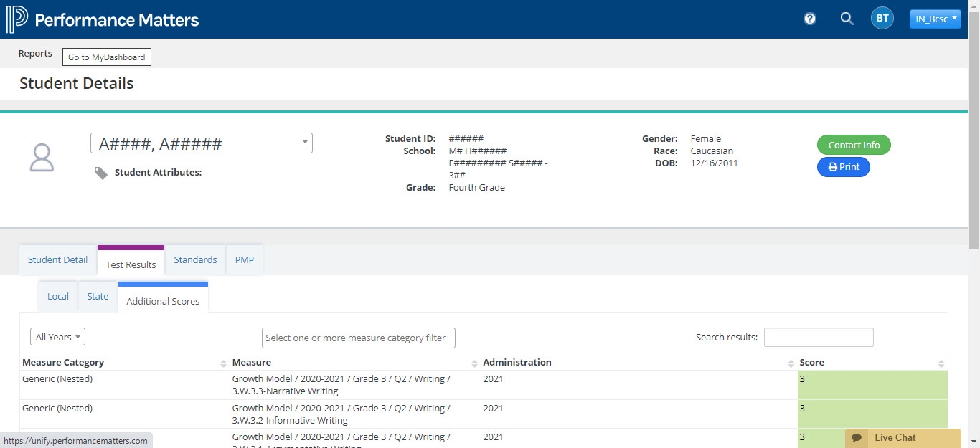Click the search magnifier icon in header
The height and width of the screenshot is (448, 980).
coord(847,19)
